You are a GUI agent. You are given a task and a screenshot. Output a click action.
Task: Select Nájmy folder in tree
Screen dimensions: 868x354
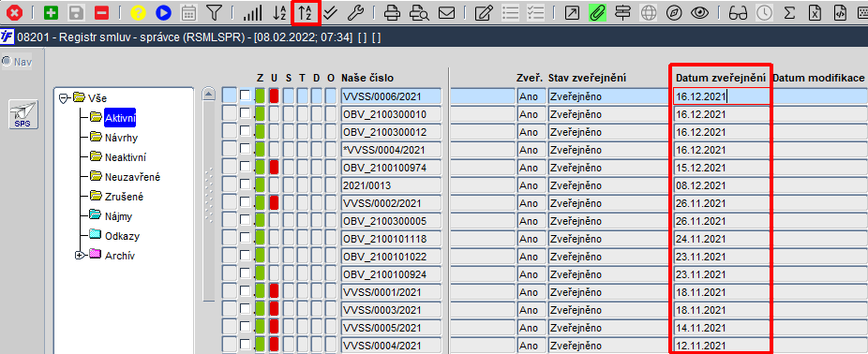[x=118, y=216]
